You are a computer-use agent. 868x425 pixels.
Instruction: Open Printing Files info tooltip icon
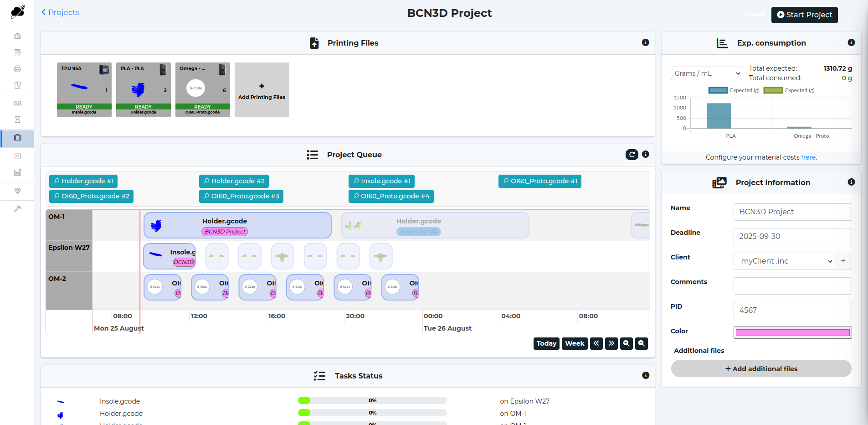(x=645, y=42)
